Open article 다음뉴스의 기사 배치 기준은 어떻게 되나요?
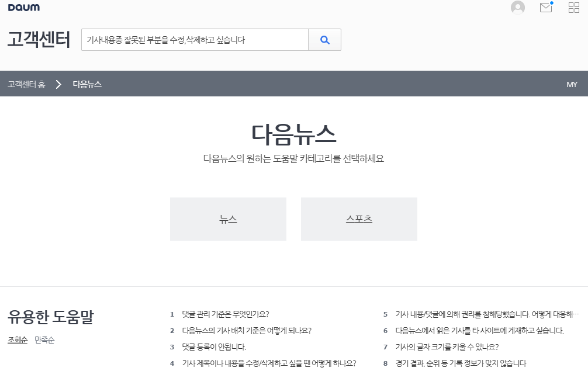Screen dimensions: 588x378 click(x=247, y=331)
